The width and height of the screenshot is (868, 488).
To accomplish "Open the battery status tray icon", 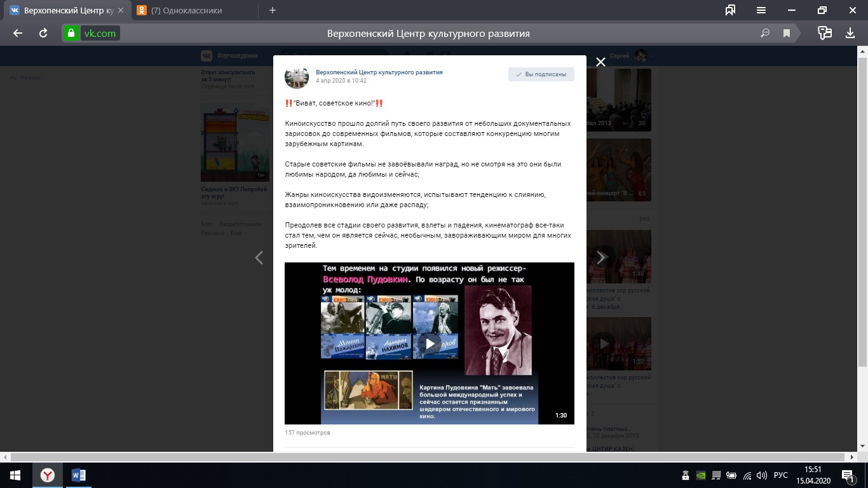I will click(732, 475).
